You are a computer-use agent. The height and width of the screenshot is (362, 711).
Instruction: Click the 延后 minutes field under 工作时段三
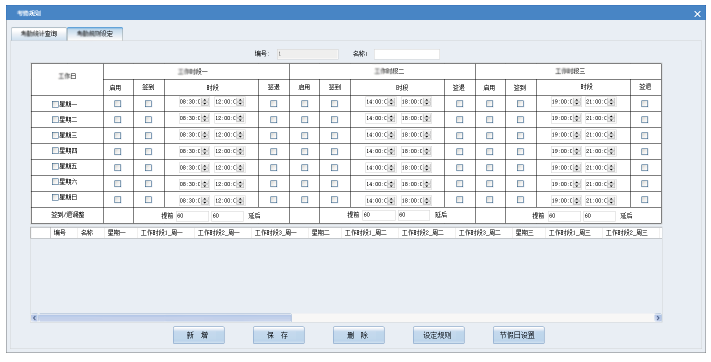pyautogui.click(x=599, y=216)
